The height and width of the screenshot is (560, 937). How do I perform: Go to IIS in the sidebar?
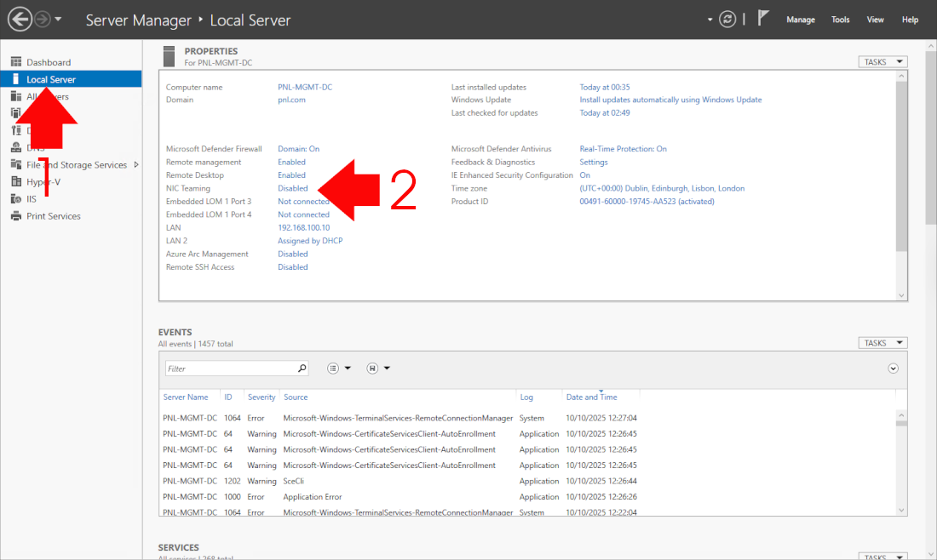(x=31, y=198)
